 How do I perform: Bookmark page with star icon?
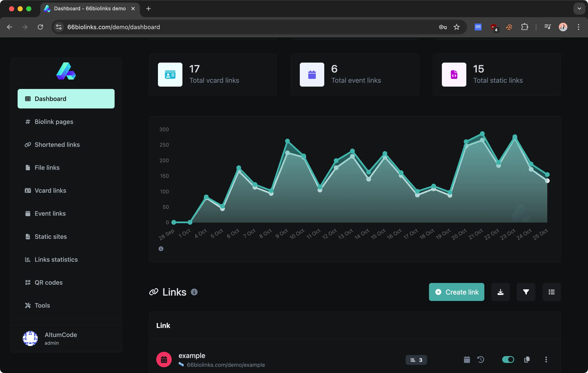point(456,27)
